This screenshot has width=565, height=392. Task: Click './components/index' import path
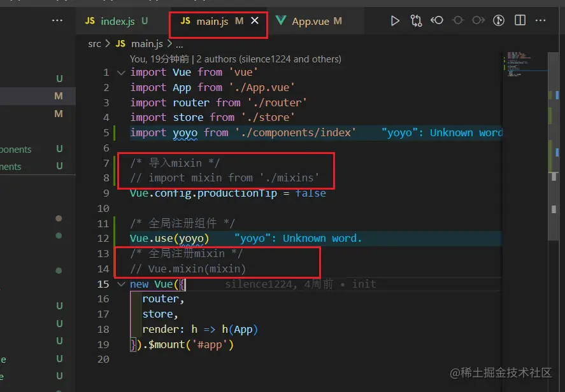point(296,133)
